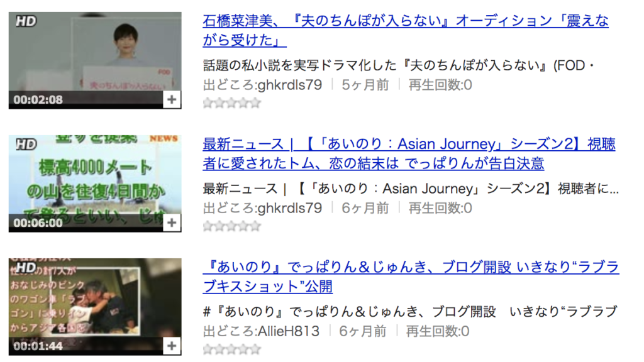Viewport: 644px width, 362px height.
Task: Click the HD badge on the first video
Action: coord(26,21)
